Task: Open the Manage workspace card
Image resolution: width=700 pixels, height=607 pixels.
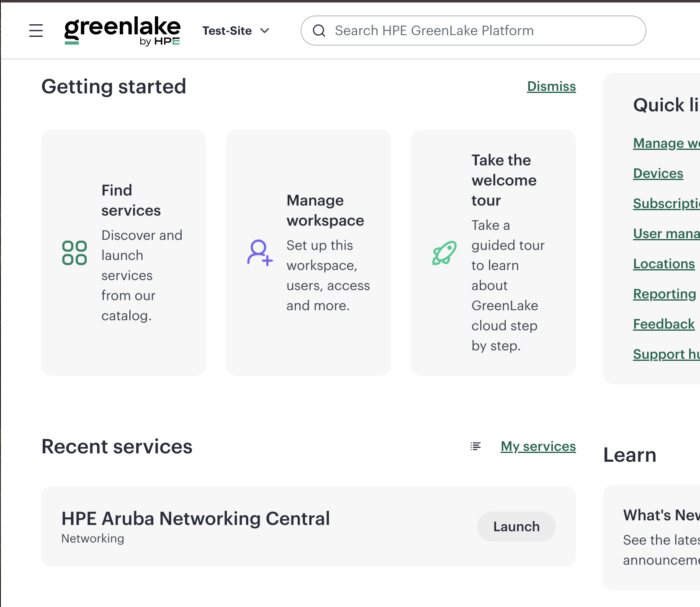Action: tap(309, 253)
